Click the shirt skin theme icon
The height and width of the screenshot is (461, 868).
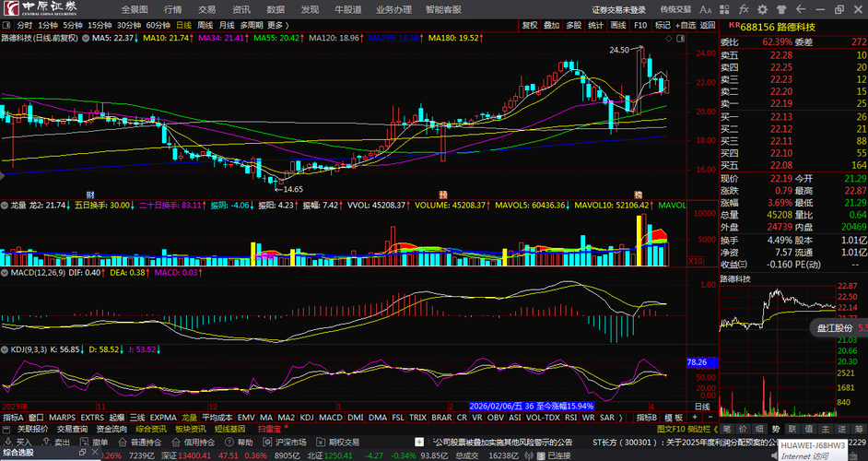pos(781,9)
